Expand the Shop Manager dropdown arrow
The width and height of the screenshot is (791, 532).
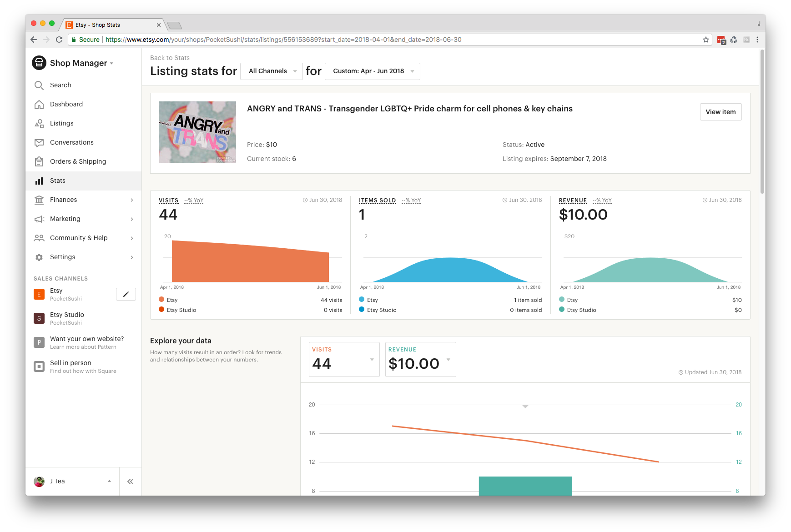coord(112,64)
